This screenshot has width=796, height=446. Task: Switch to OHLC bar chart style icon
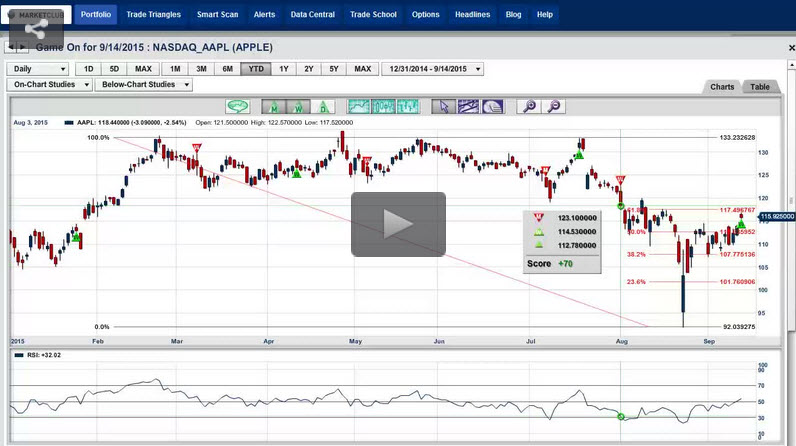tap(408, 107)
